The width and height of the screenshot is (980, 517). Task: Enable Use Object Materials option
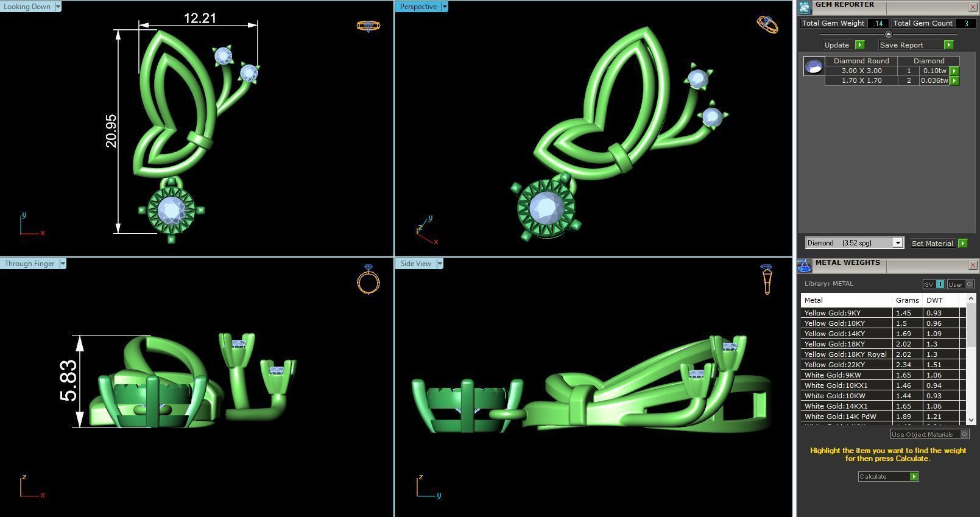929,434
